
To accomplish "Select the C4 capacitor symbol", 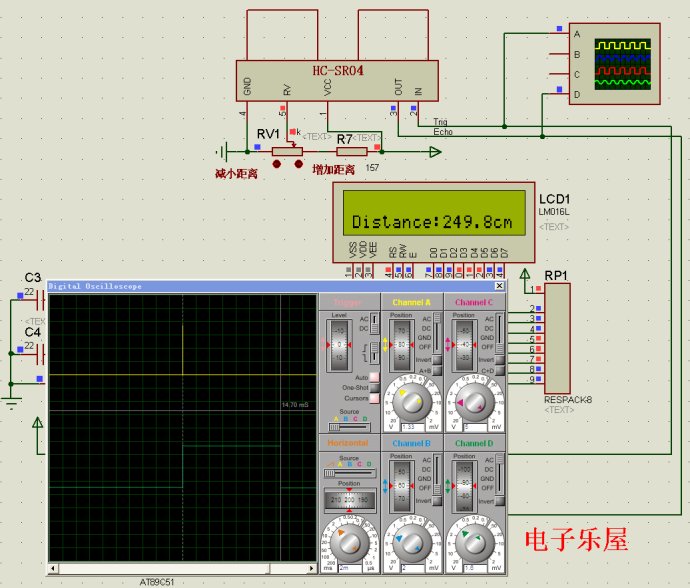I will click(40, 354).
